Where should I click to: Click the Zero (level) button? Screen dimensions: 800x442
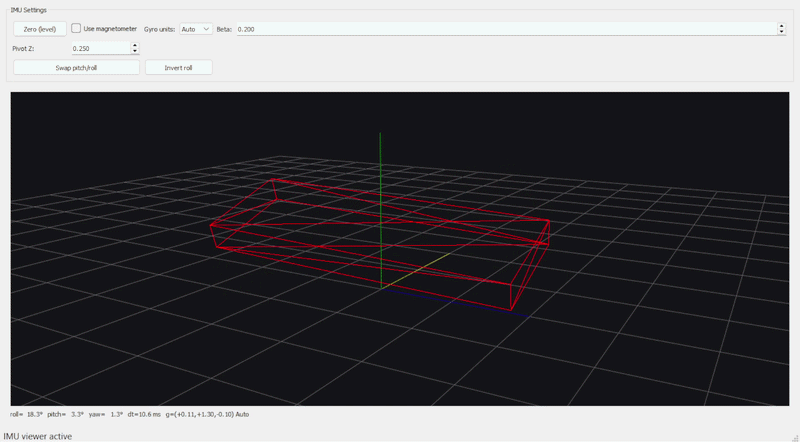pos(40,29)
